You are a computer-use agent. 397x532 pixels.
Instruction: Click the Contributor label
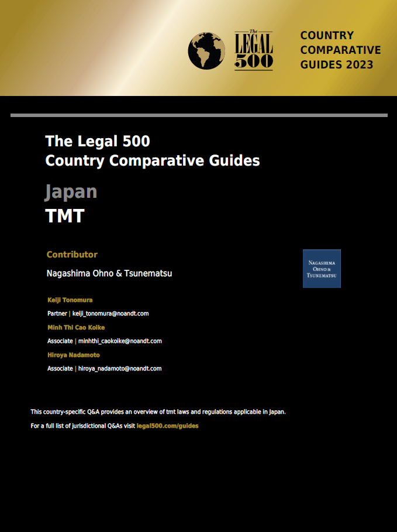(x=72, y=255)
